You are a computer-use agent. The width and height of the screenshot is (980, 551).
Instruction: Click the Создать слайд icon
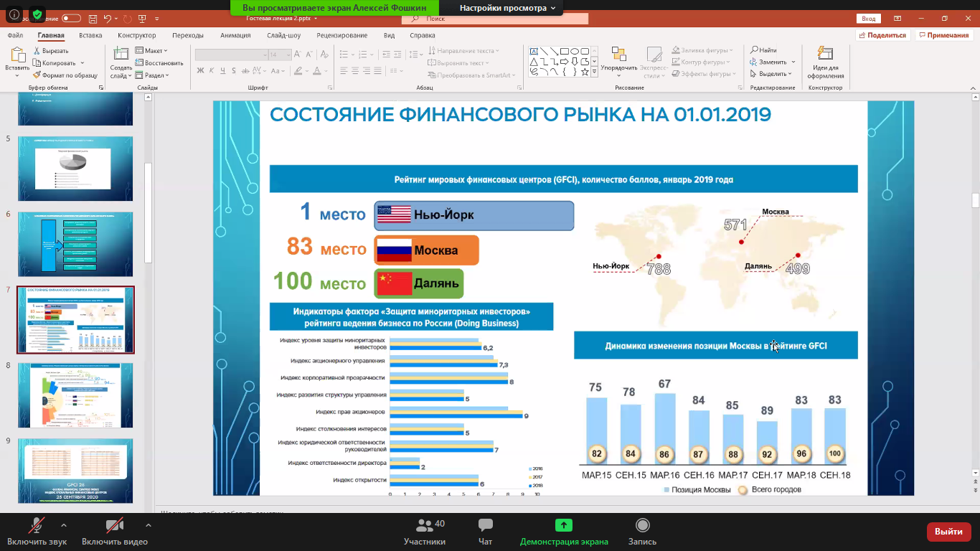tap(121, 55)
